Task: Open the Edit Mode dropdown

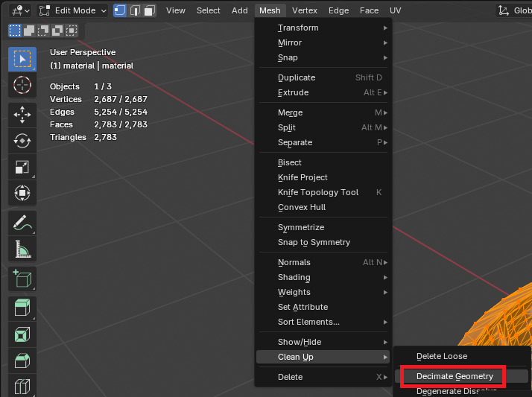Action: (x=72, y=10)
